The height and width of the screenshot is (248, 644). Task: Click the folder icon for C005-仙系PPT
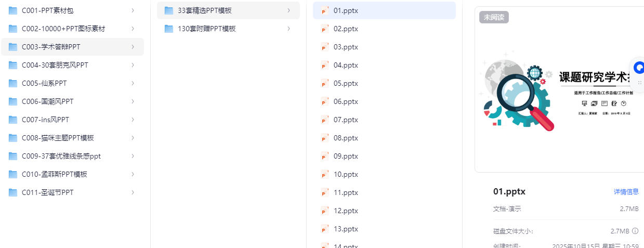coord(13,83)
